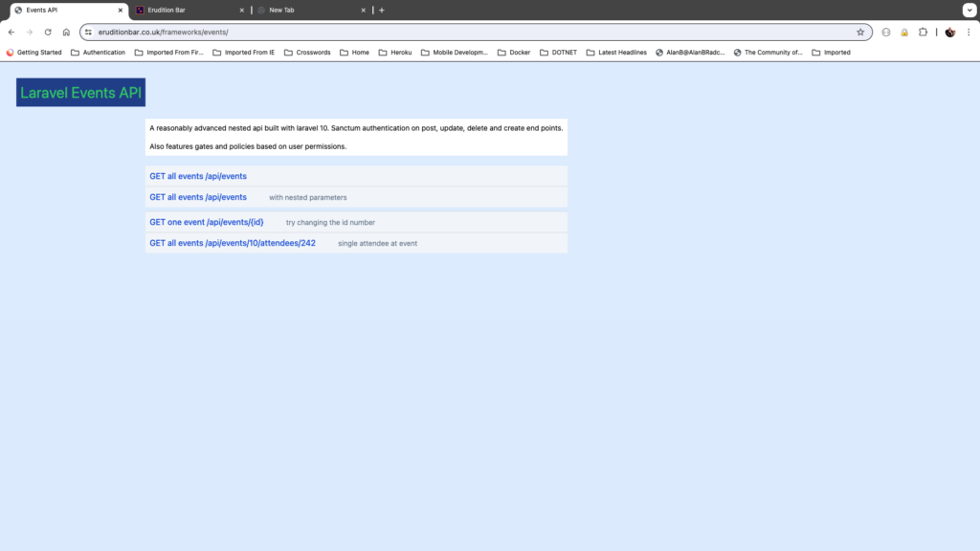
Task: Open the AlanB@AlanBRadc... bookmark
Action: 690,53
